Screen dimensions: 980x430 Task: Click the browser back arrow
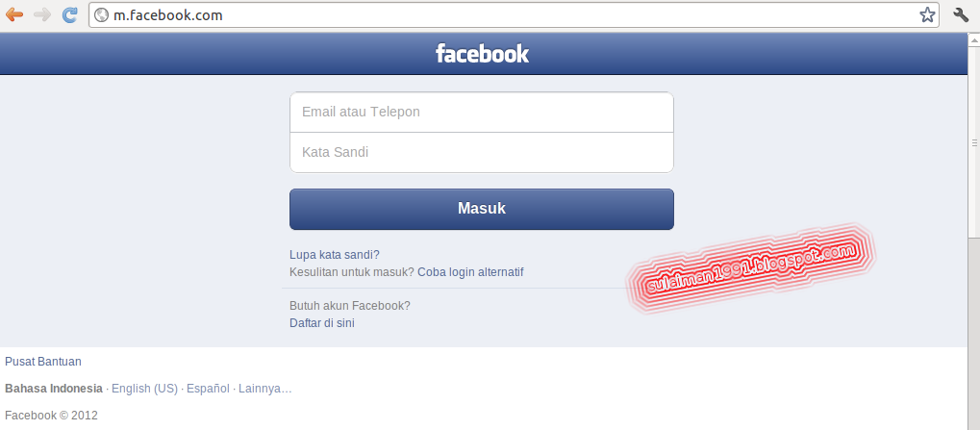pos(13,14)
